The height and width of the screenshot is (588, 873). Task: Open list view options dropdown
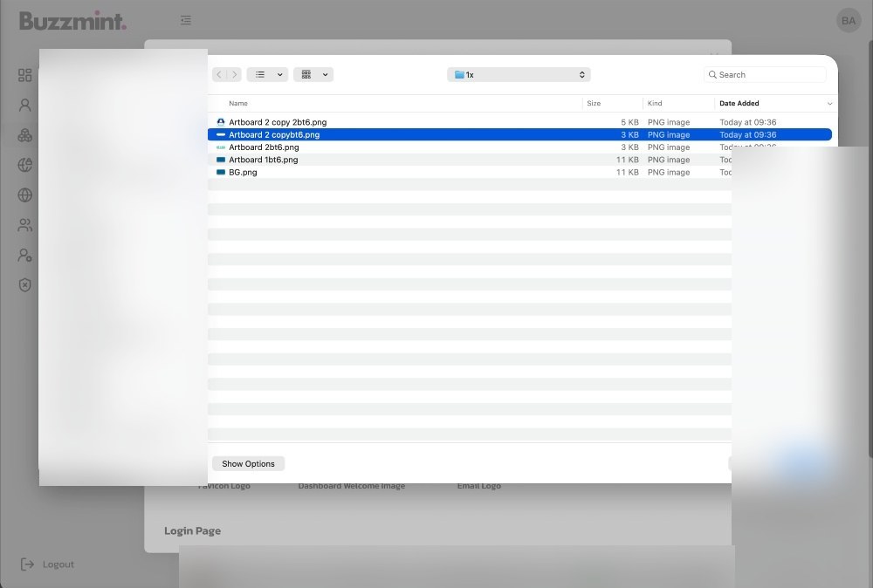pyautogui.click(x=280, y=74)
